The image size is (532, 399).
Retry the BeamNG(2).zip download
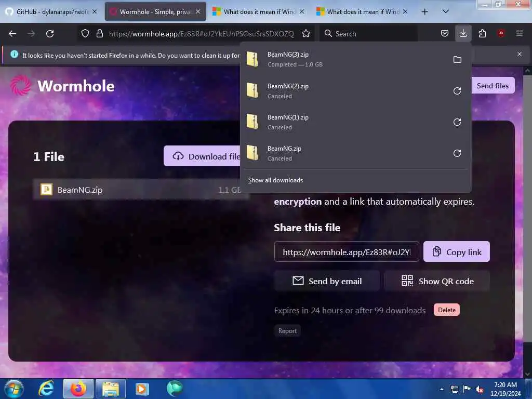click(457, 91)
